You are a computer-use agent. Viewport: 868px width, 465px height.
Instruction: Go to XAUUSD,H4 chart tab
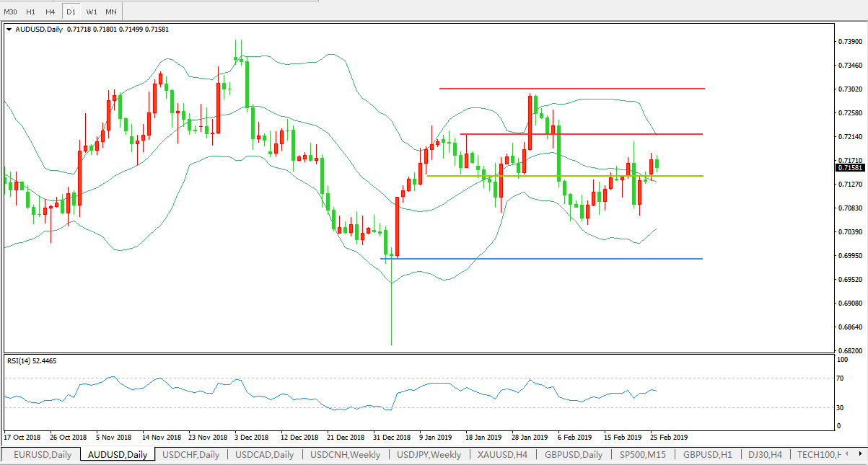[x=504, y=455]
